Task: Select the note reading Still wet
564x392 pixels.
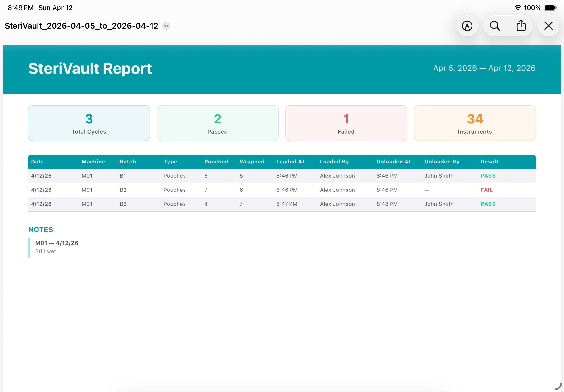Action: tap(46, 251)
